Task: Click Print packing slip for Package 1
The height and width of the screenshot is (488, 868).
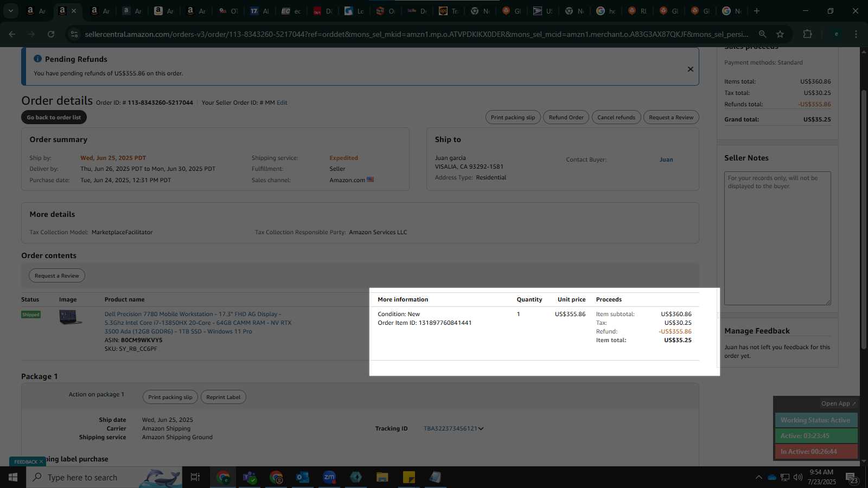Action: (170, 397)
